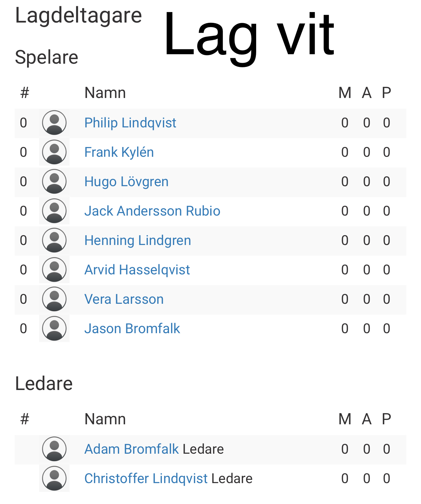Open Philip Lindqvist's player profile link

click(x=130, y=123)
